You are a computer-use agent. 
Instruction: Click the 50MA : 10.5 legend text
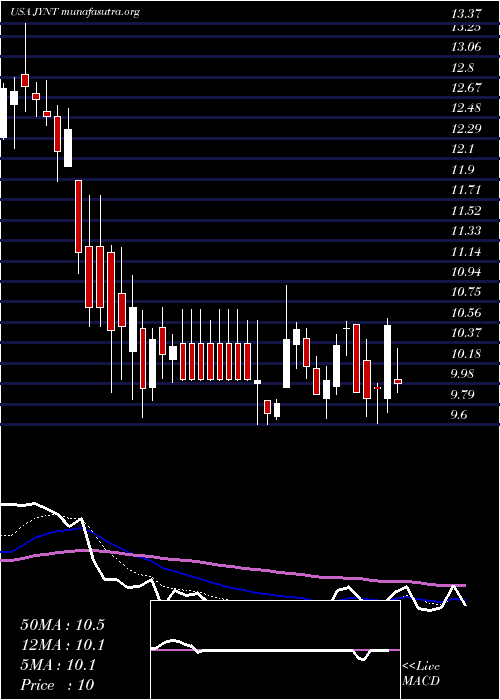point(62,625)
